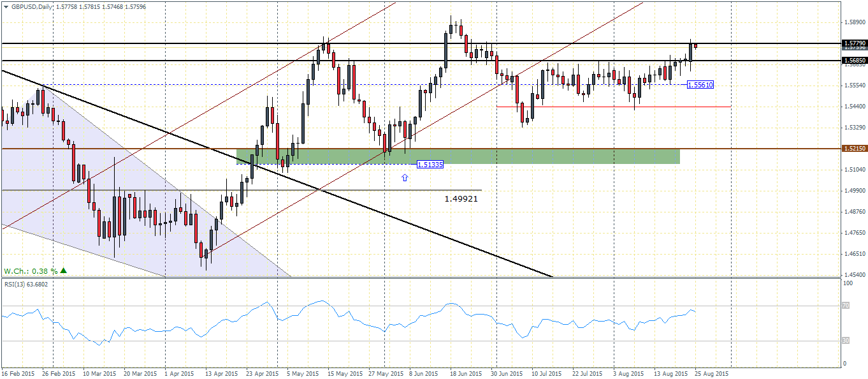868x379 pixels.
Task: Click the 1.51335 blue price tag
Action: click(430, 164)
